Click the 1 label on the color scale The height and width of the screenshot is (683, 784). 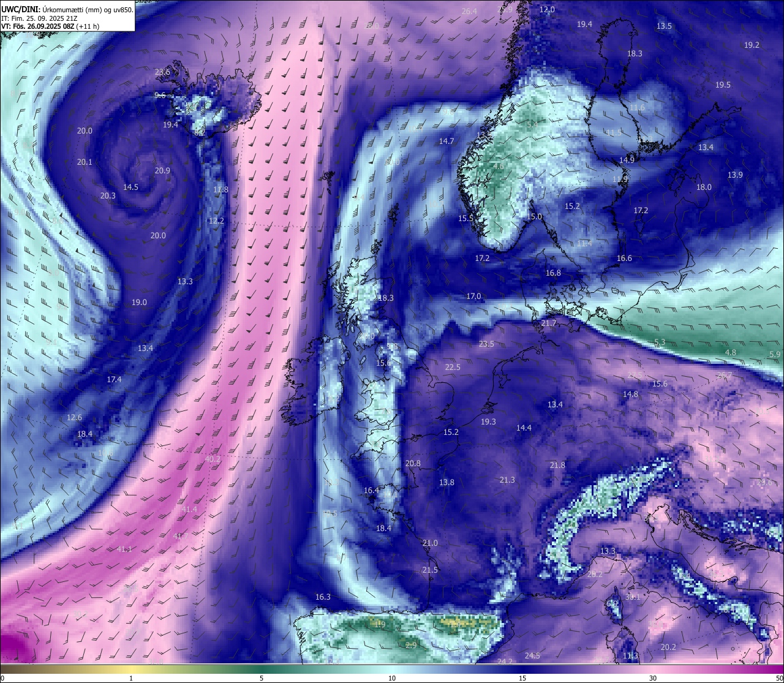pyautogui.click(x=131, y=678)
